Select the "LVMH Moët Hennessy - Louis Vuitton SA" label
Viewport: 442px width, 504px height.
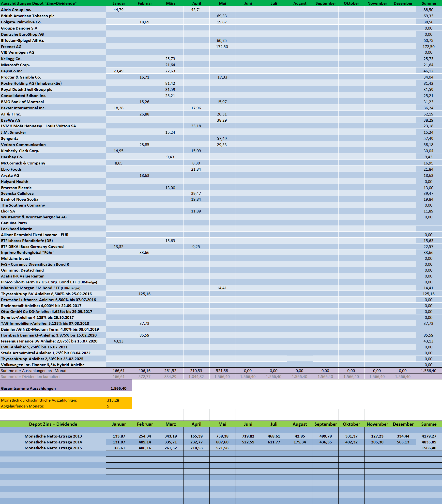[x=38, y=126]
